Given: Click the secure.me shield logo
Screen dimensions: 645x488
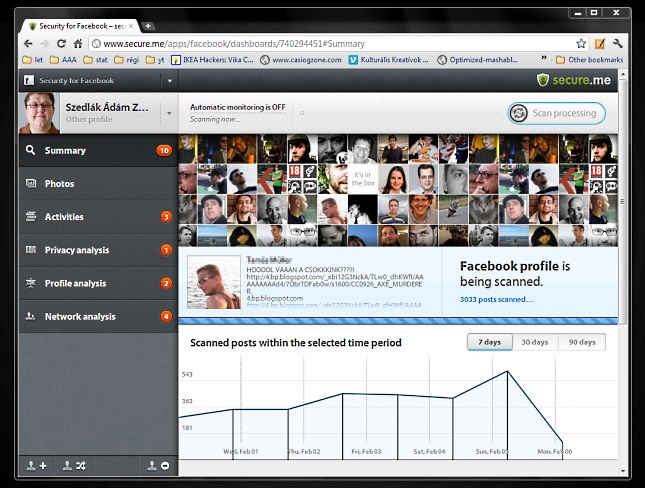Looking at the screenshot, I should click(x=543, y=80).
